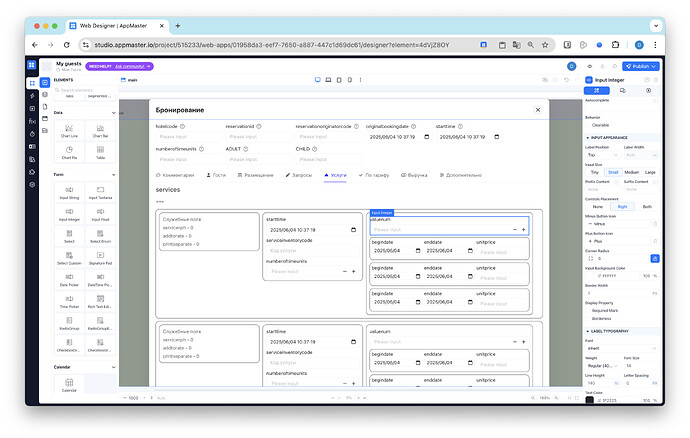690x438 pixels.
Task: Pick the Chart Pie element
Action: [69, 152]
